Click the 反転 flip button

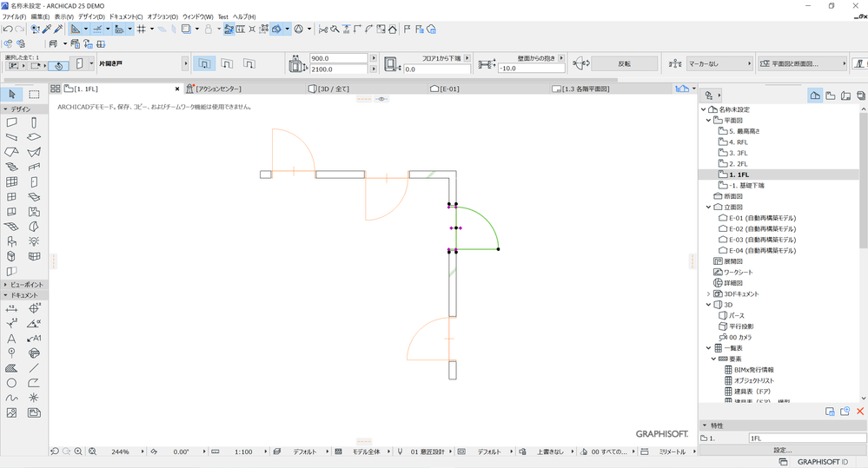(x=625, y=64)
